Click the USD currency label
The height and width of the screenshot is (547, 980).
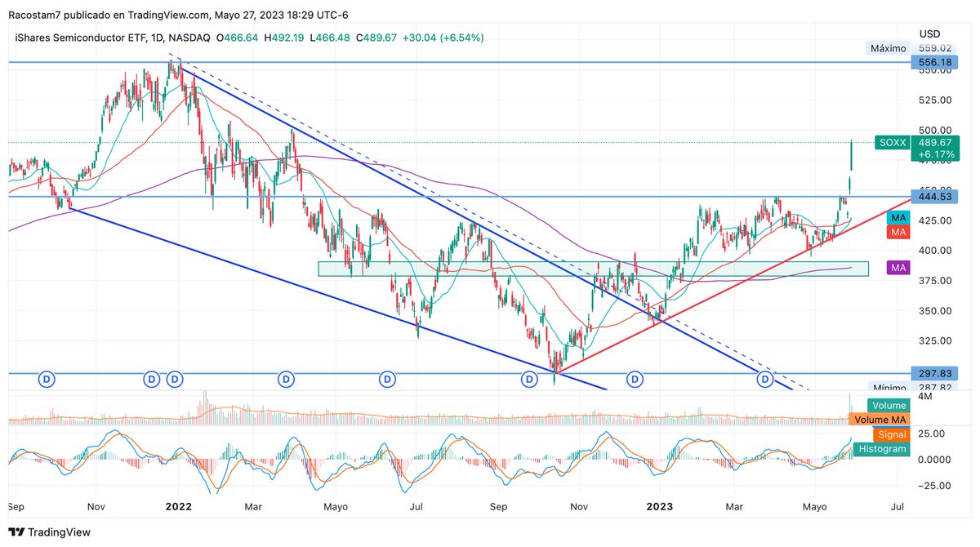click(930, 33)
